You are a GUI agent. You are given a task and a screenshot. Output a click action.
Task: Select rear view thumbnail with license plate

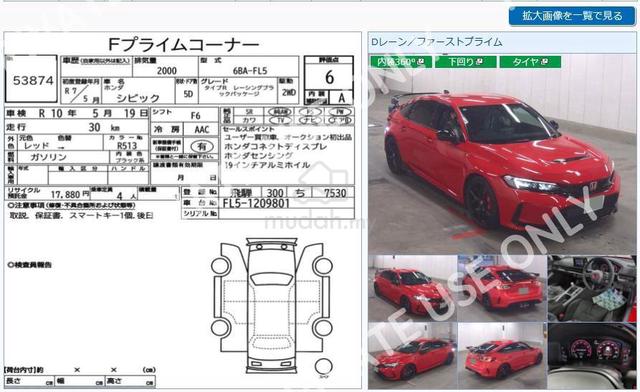coord(502,289)
